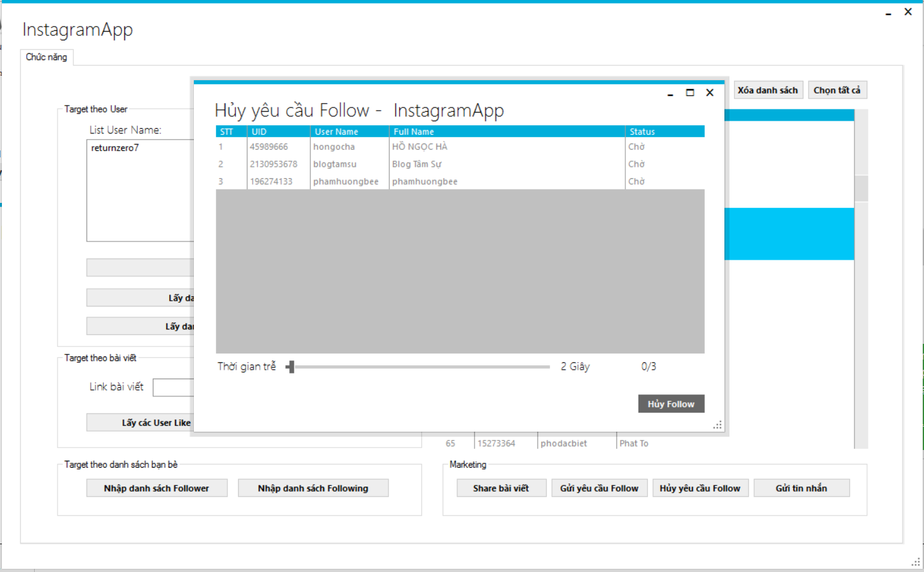Maximize the Hủy yêu cầu Follow dialog
Screen dimensions: 924x572
[690, 93]
